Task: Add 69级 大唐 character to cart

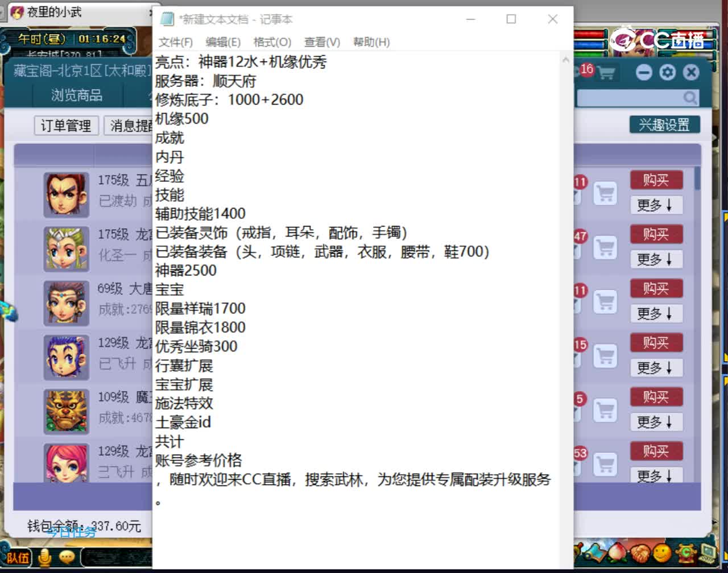Action: click(x=605, y=302)
